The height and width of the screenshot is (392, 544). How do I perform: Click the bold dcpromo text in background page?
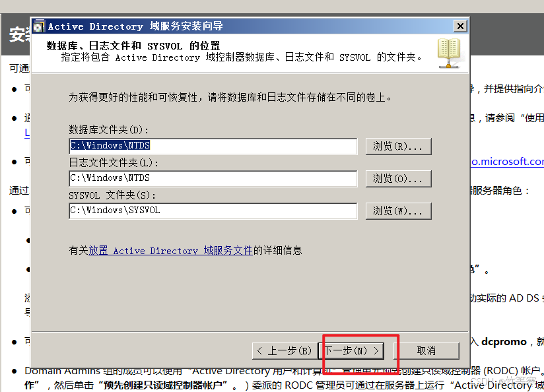coord(504,342)
